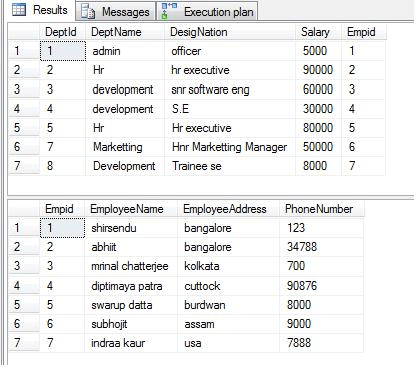
Task: Select the EmployeeName column header
Action: click(x=131, y=209)
